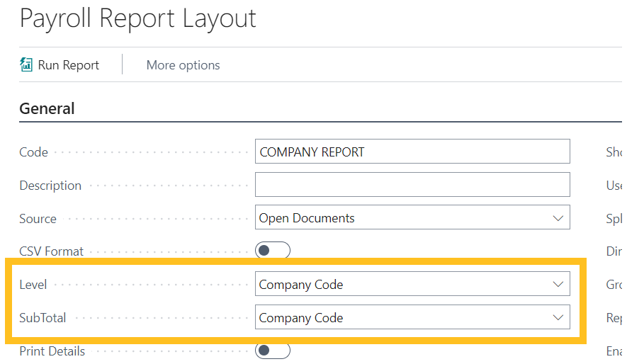Select the Open Documents value in Source
This screenshot has width=627, height=364.
coord(307,218)
